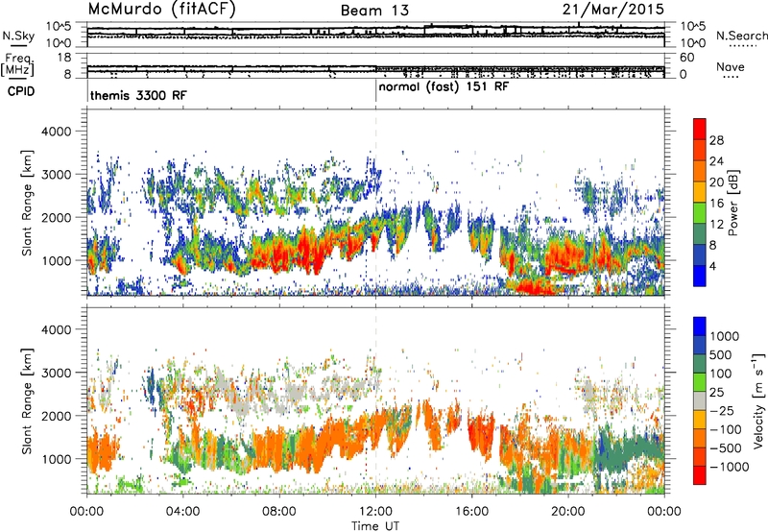The width and height of the screenshot is (768, 532).
Task: Click the '4000' tick of power panel
Action: click(56, 132)
